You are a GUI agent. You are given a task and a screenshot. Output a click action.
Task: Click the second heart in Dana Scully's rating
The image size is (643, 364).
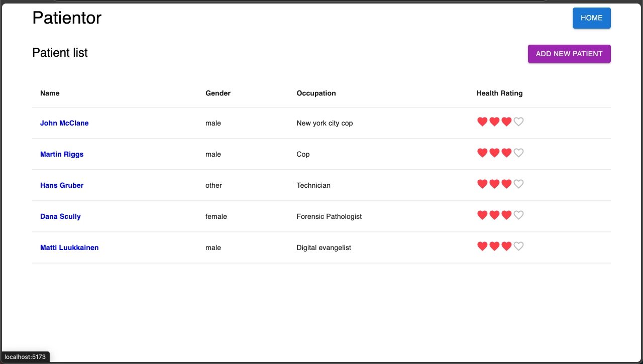pyautogui.click(x=494, y=214)
